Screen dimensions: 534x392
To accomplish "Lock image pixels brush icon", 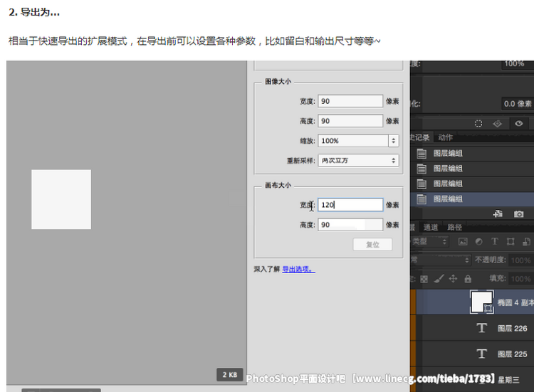I will (439, 279).
